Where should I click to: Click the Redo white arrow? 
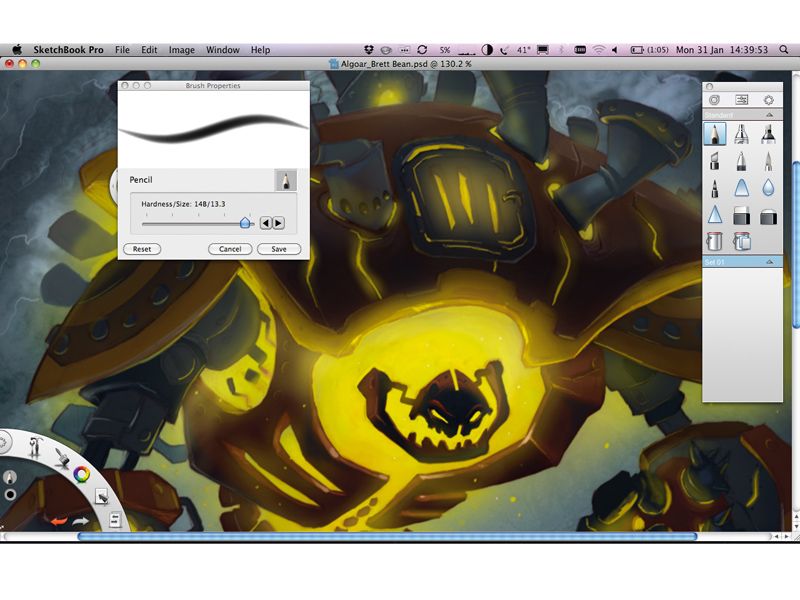[x=81, y=521]
